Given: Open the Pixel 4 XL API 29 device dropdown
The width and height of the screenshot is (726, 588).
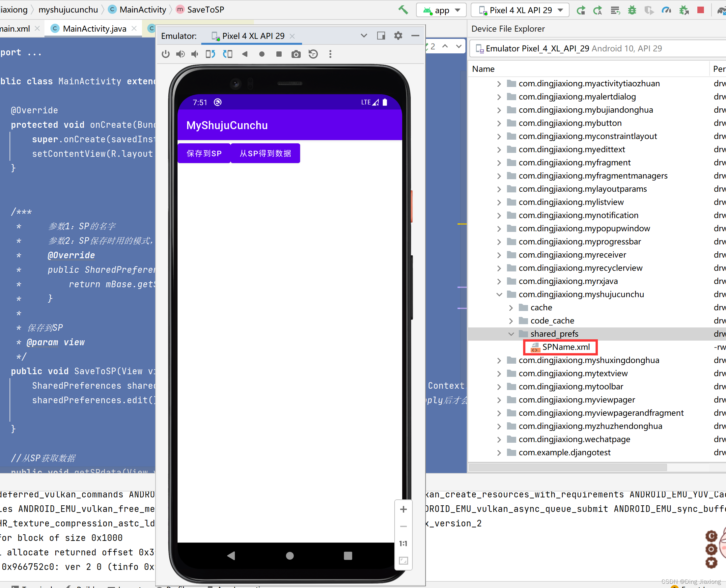Looking at the screenshot, I should (x=520, y=10).
